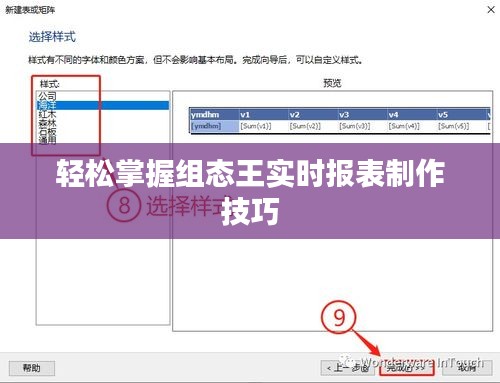Click the [Sum(v3)] preview cell

click(363, 126)
